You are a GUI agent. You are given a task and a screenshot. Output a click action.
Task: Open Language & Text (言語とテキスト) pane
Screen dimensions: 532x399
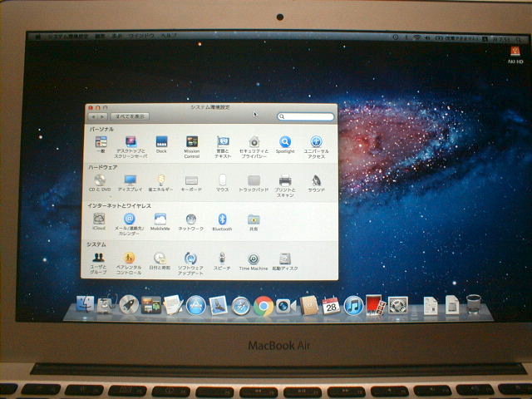coord(223,147)
